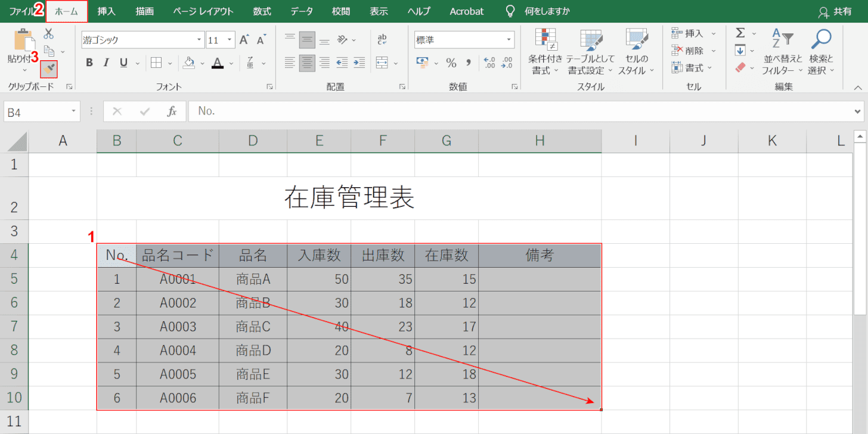
Task: Click the Paste clipboard icon
Action: (23, 39)
